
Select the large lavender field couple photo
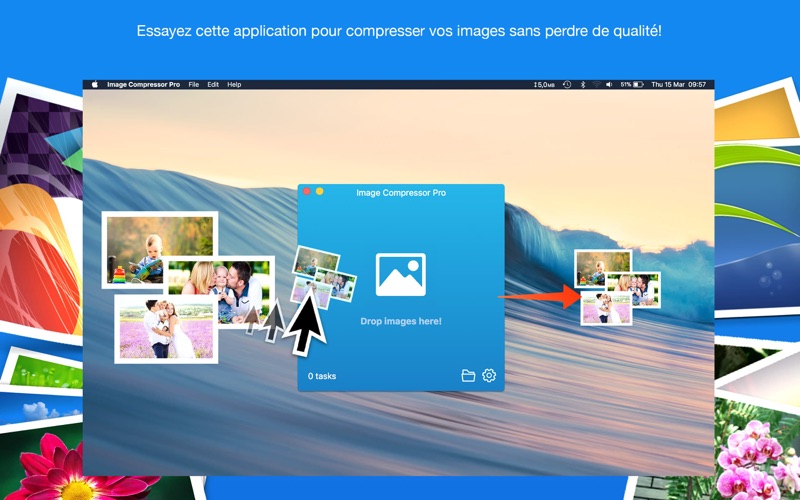[x=166, y=329]
